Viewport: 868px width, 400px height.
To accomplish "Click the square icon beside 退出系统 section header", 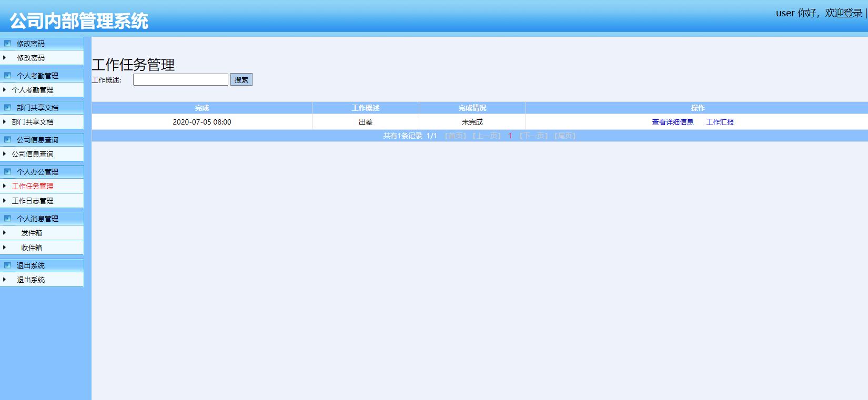I will click(x=7, y=265).
